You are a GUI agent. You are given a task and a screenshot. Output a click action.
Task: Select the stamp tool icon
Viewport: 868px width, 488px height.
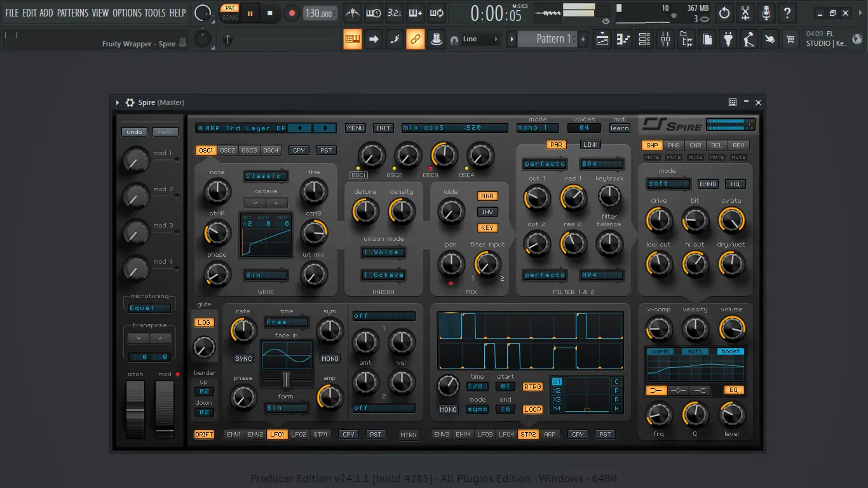tap(436, 39)
